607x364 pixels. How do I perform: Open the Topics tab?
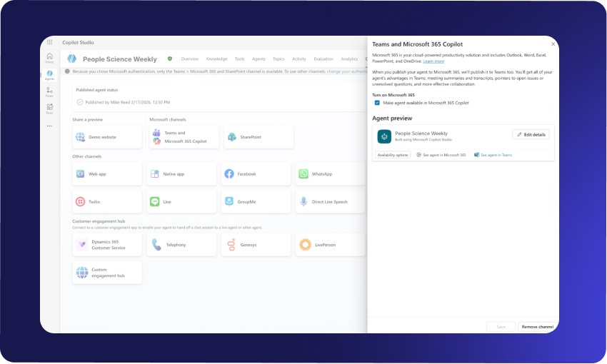coord(279,59)
